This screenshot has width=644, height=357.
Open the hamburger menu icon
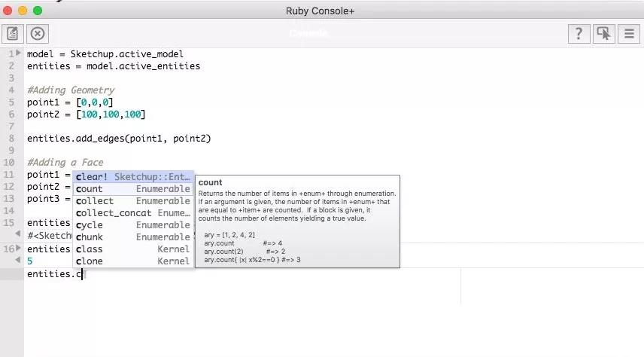(629, 33)
